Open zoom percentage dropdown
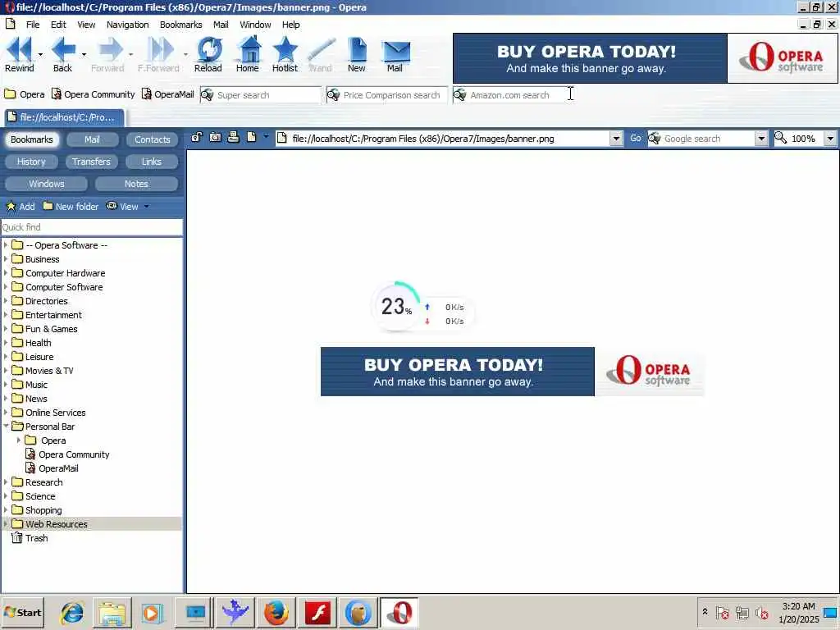The height and width of the screenshot is (630, 840). pyautogui.click(x=830, y=139)
